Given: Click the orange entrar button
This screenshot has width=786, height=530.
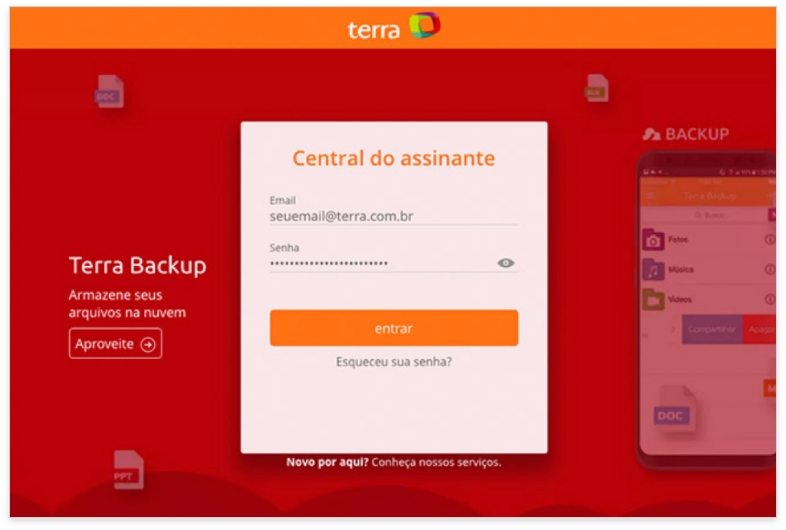Looking at the screenshot, I should click(394, 328).
